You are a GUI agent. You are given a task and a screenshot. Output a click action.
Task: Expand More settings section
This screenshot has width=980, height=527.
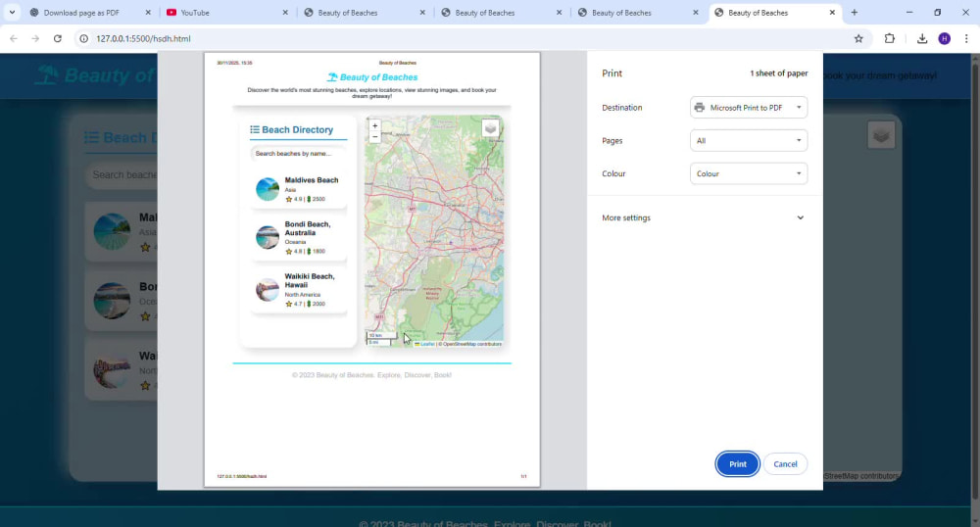point(703,217)
